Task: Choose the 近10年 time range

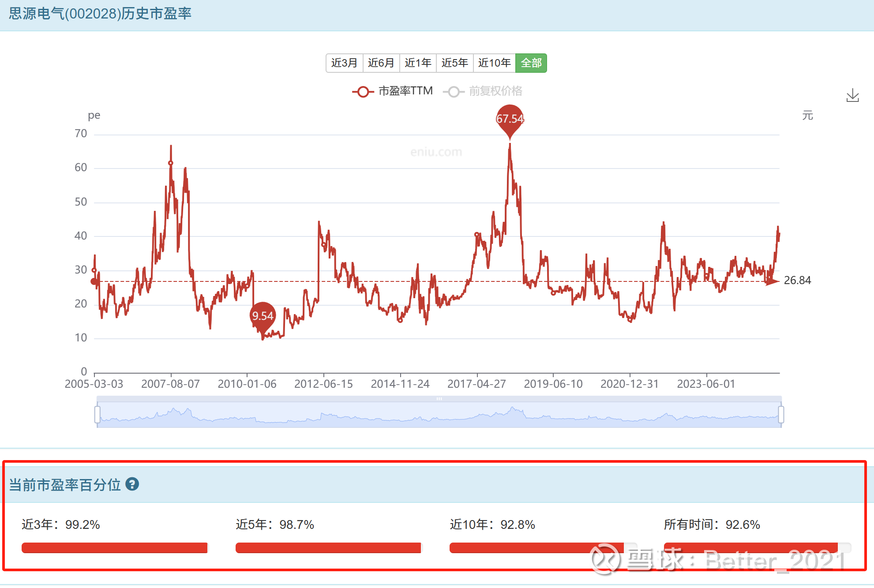Action: tap(494, 63)
